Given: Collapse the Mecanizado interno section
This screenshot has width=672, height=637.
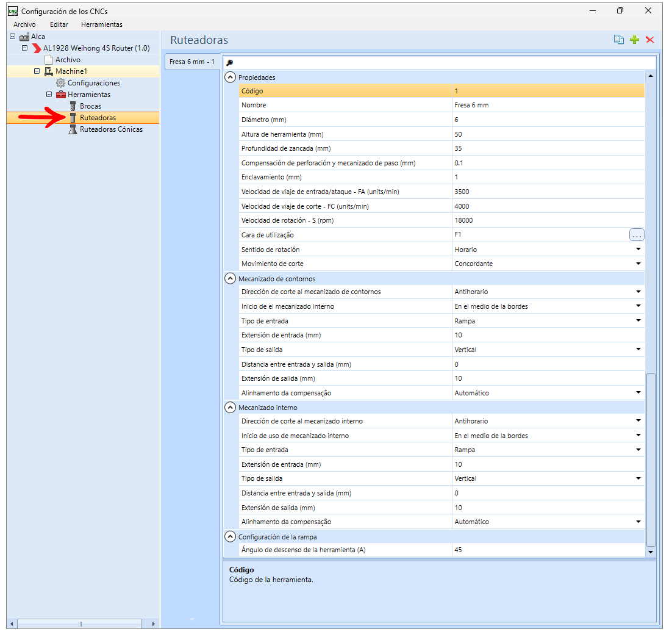Looking at the screenshot, I should click(230, 408).
